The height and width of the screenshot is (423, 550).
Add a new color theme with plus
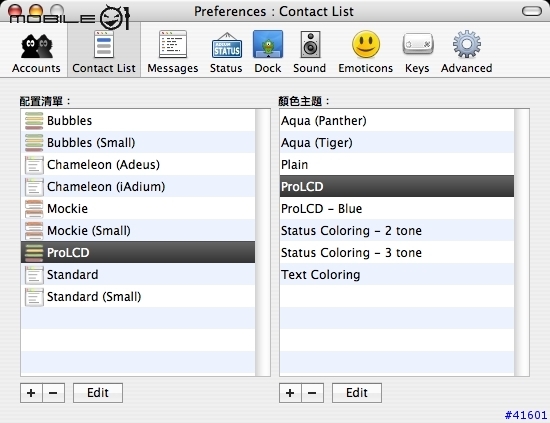click(x=290, y=393)
